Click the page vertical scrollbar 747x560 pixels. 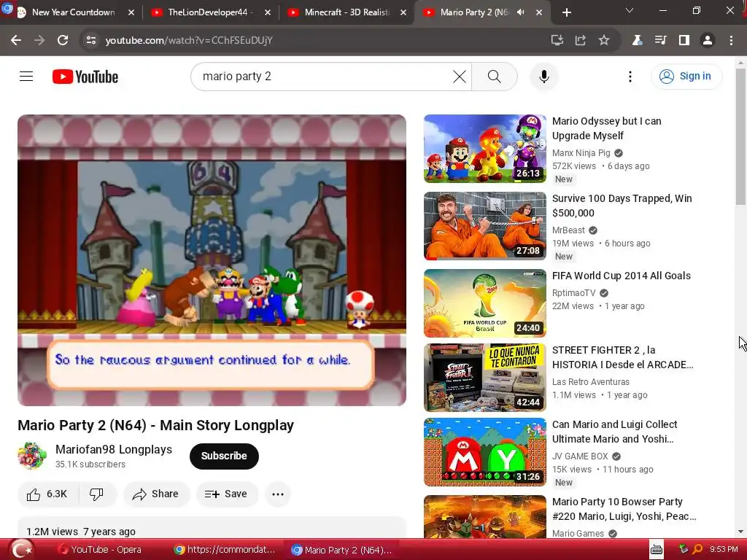(741, 136)
